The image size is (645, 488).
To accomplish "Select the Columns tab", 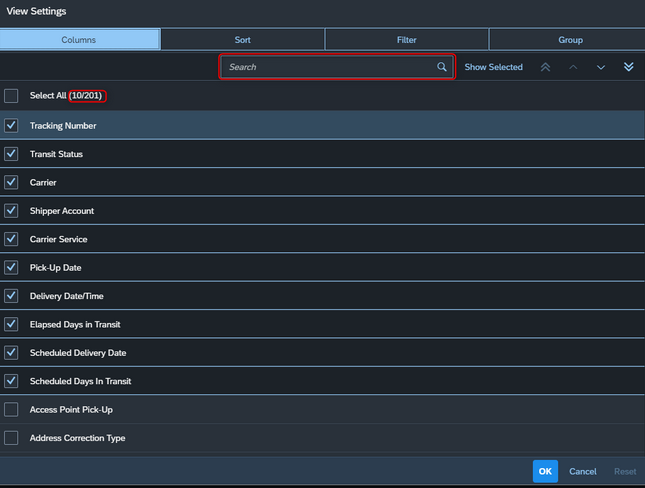I will click(x=80, y=40).
